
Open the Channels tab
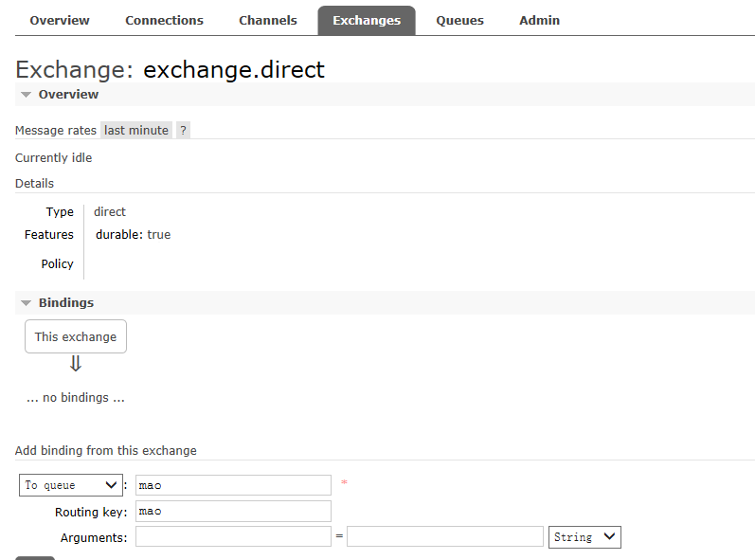click(267, 21)
